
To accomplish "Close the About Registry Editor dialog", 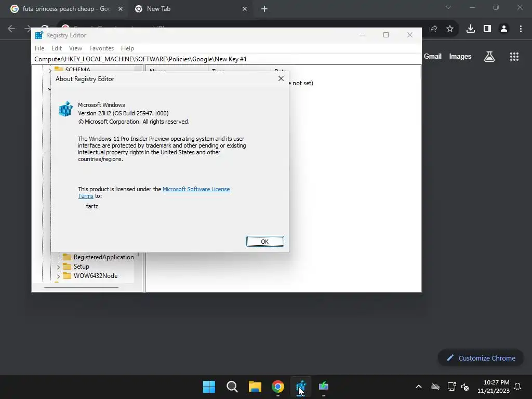I will (x=281, y=78).
